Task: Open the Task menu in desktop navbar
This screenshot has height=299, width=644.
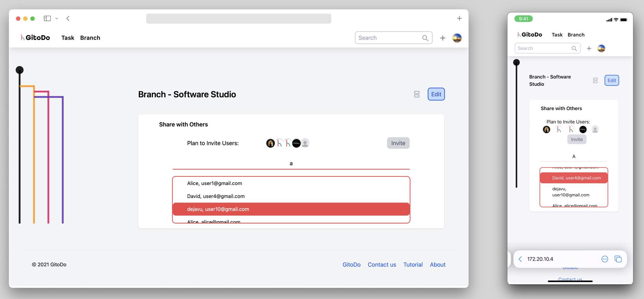Action: pos(68,38)
